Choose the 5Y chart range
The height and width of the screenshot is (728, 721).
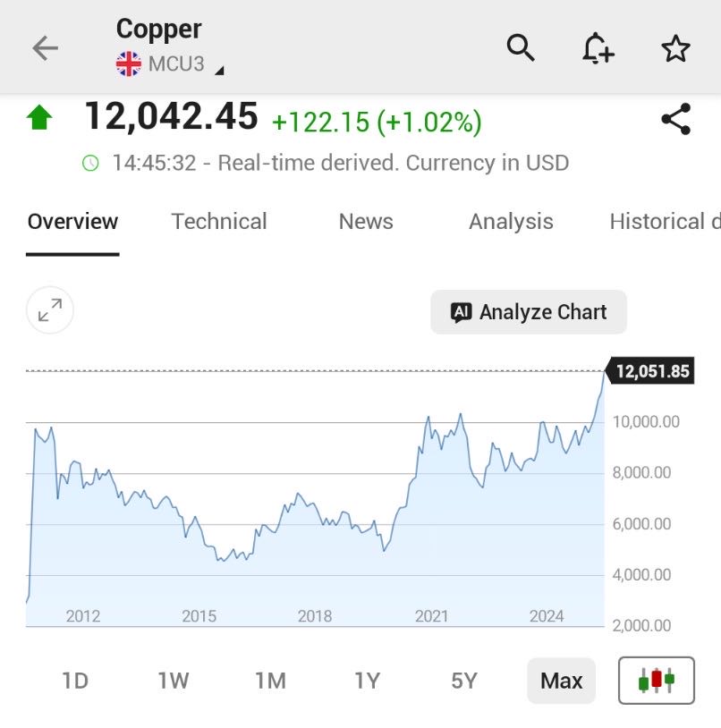463,681
